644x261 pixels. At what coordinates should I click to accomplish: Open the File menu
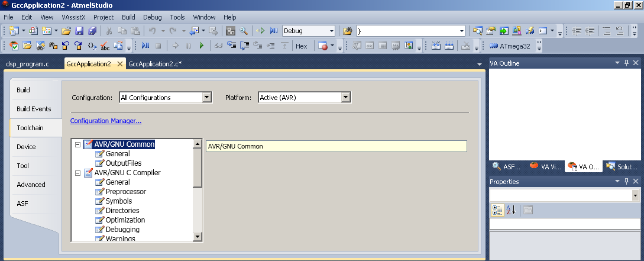click(x=8, y=17)
